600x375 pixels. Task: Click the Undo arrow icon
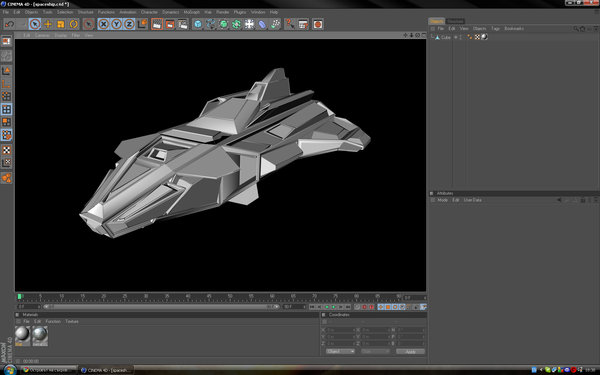[9, 24]
